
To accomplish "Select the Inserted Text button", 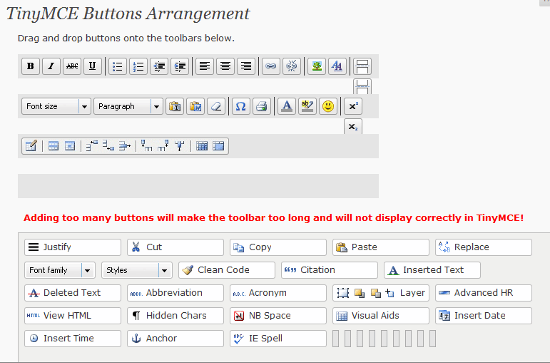I will (x=432, y=270).
